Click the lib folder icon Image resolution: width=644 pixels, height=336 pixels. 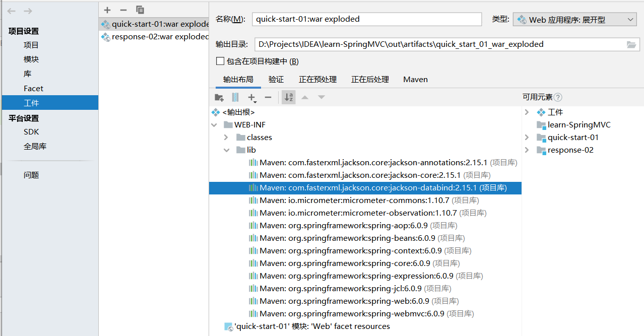[x=240, y=150]
